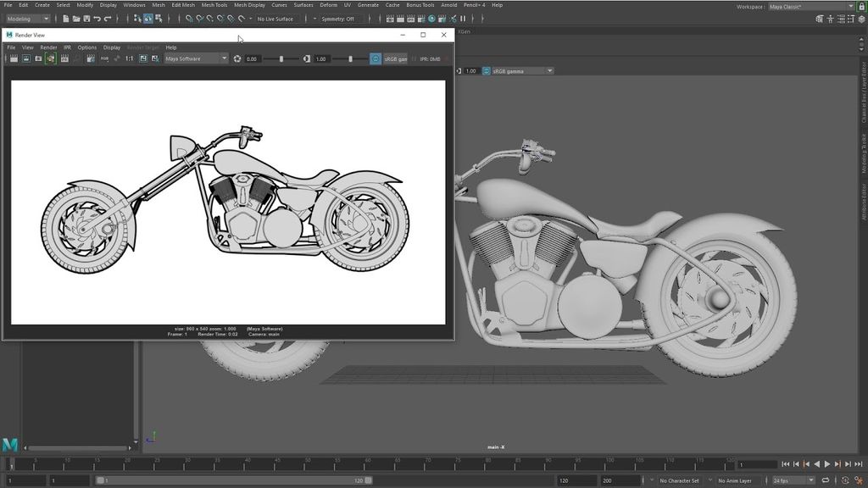Click the Snapshot camera icon in Render View

(x=38, y=59)
